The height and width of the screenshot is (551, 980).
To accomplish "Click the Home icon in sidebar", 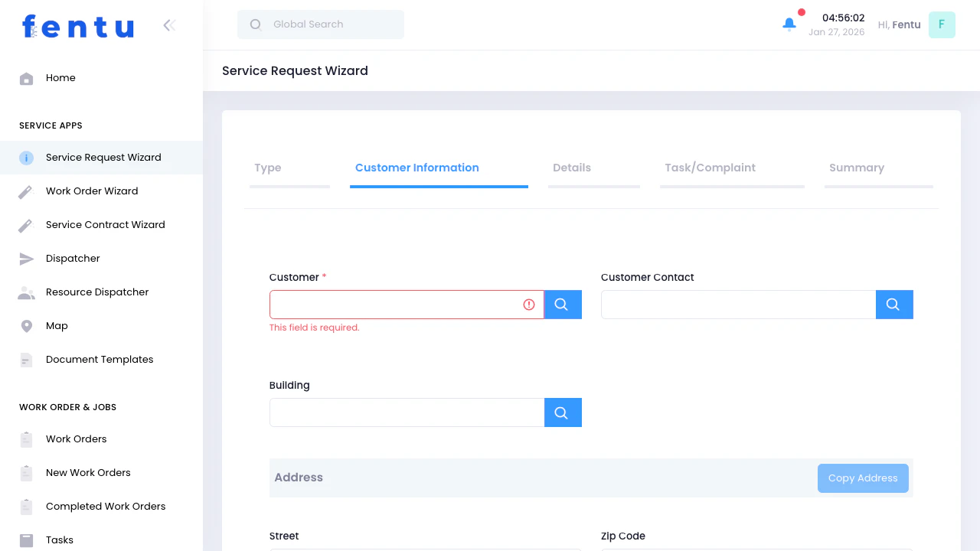I will tap(26, 77).
